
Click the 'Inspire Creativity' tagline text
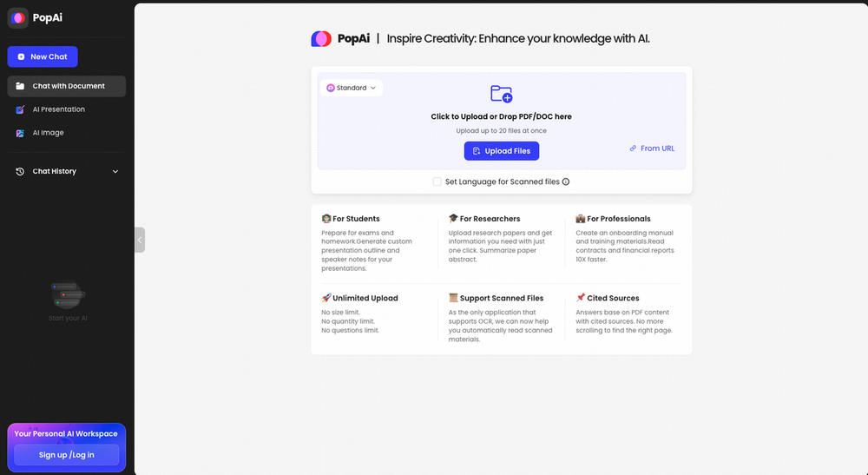(518, 39)
